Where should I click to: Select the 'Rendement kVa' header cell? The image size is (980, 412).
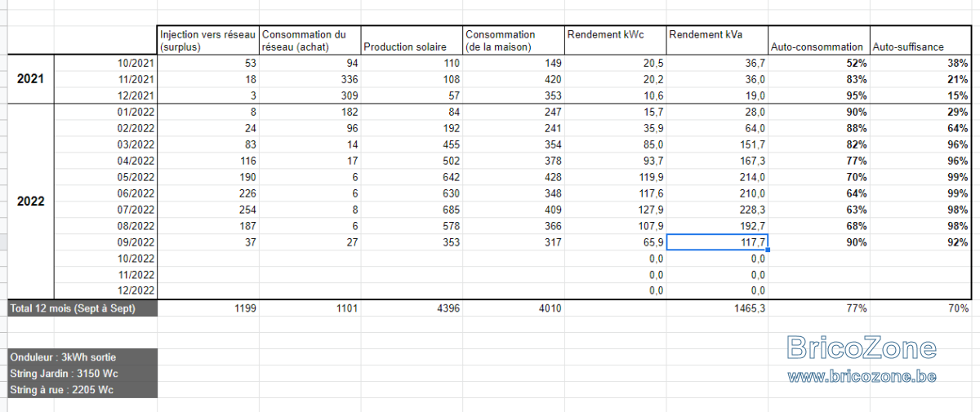(717, 41)
